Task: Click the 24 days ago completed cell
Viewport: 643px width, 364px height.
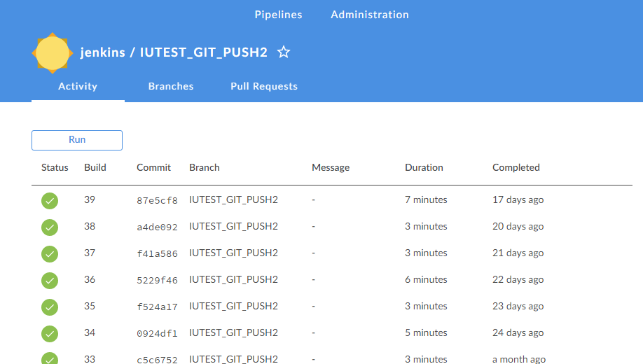Action: click(518, 332)
